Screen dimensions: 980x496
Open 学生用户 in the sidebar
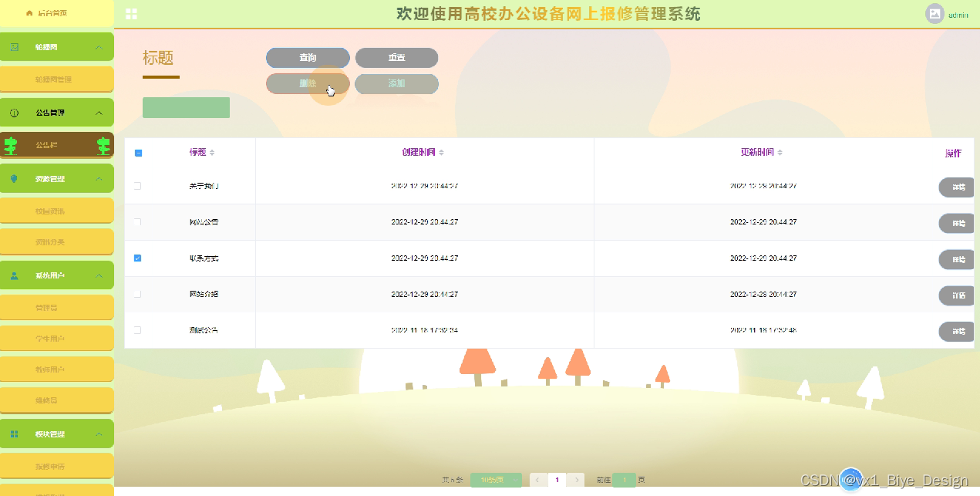(x=57, y=339)
